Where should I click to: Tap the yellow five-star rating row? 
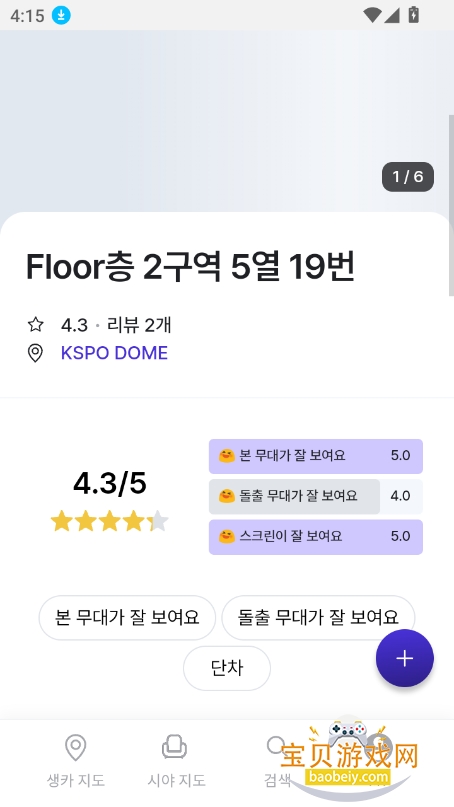point(110,521)
